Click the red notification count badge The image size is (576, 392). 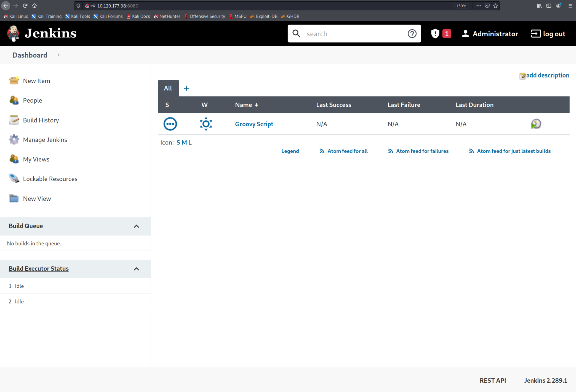pos(447,34)
